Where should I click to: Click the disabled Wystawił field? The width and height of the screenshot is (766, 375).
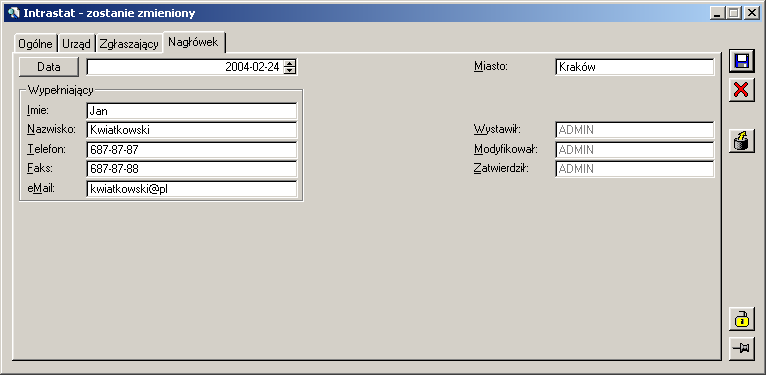[635, 130]
